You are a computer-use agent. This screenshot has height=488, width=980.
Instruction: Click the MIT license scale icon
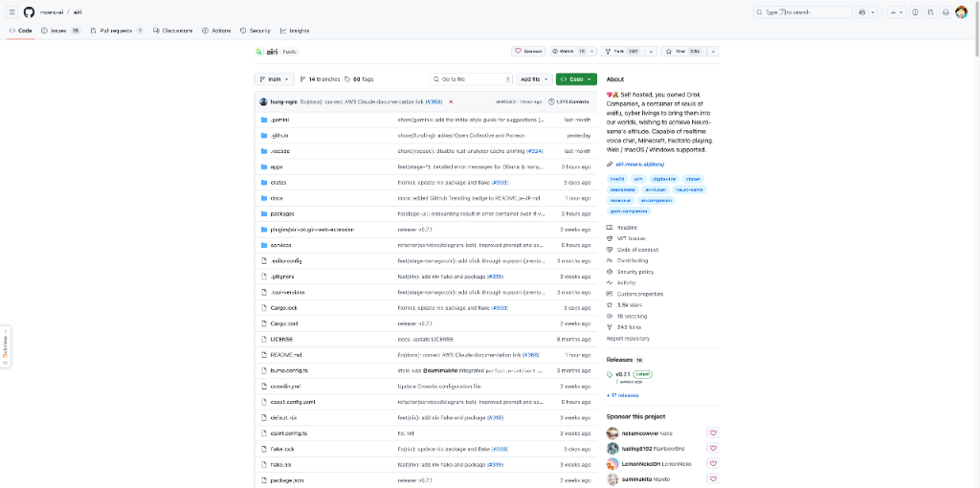coord(610,238)
